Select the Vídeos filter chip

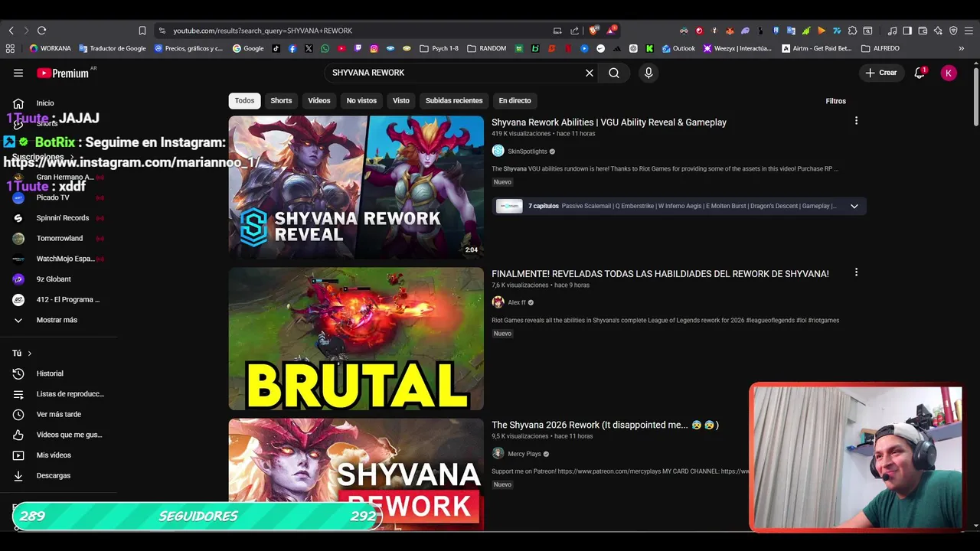tap(319, 101)
